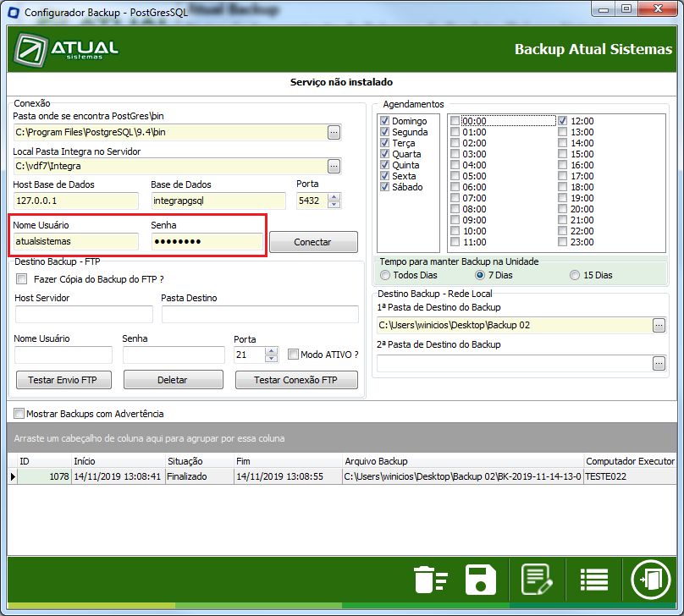
Task: Uncheck the Segunda day checkbox
Action: 384,132
